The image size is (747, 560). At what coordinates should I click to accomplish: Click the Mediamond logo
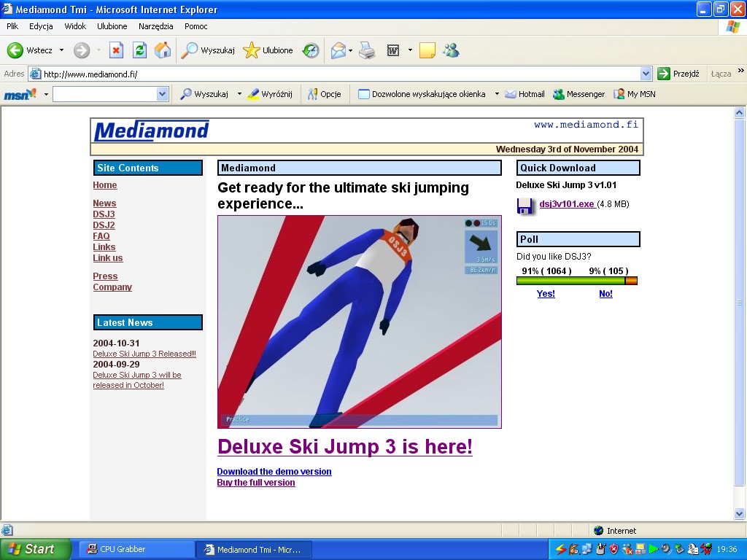(152, 131)
